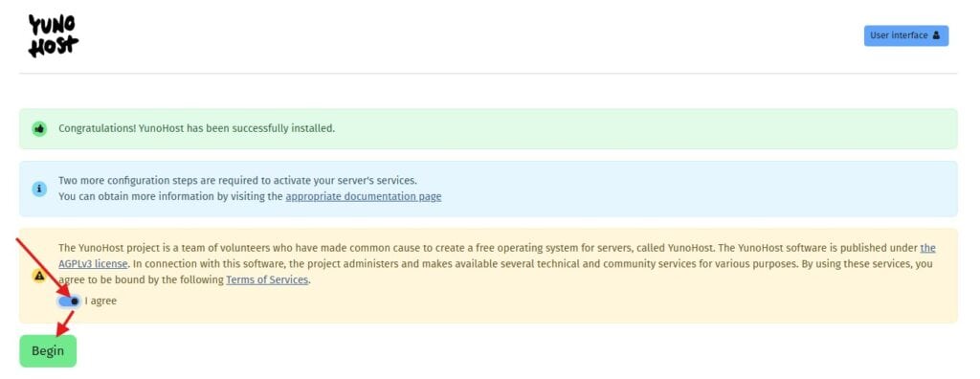The height and width of the screenshot is (379, 980).
Task: Click the Begin button
Action: 48,351
